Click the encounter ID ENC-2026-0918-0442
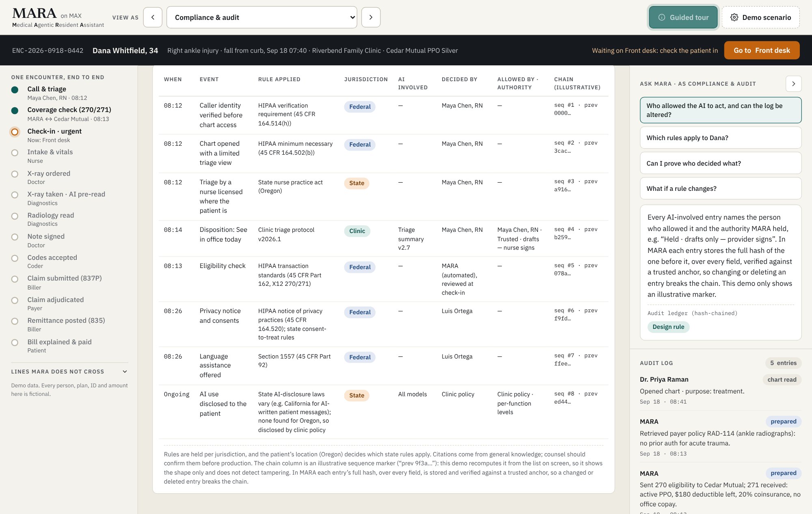Screen dimensions: 812x514 click(48, 50)
